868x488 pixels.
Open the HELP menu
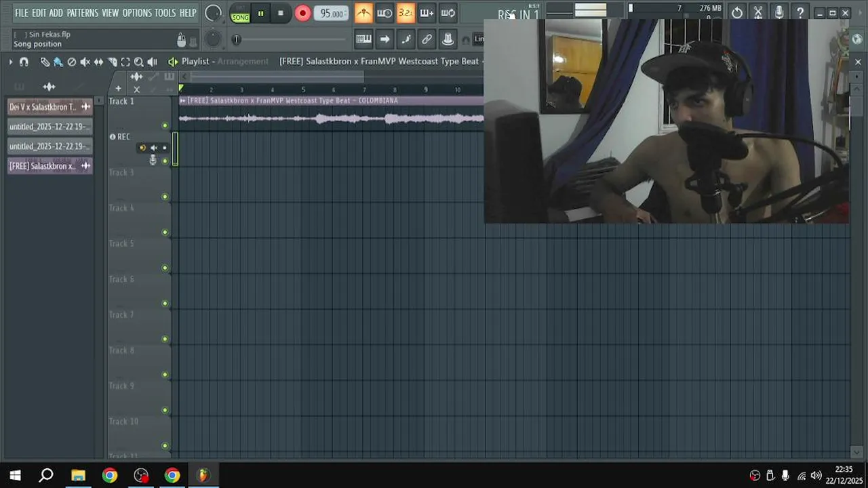tap(188, 13)
